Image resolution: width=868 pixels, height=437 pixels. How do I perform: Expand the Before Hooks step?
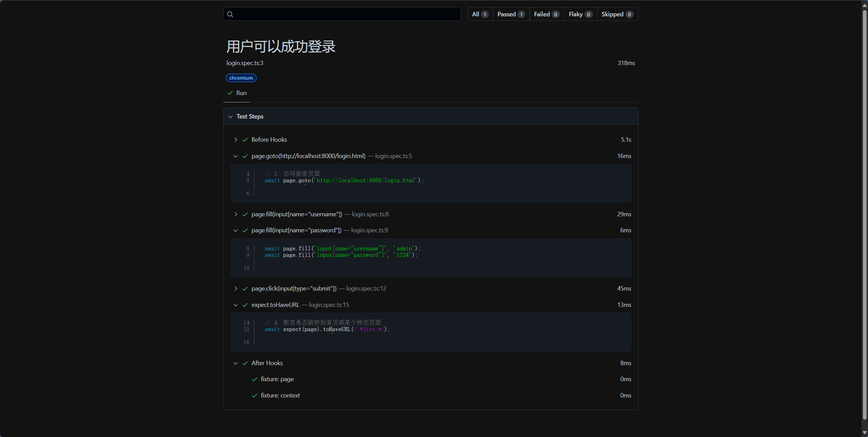(x=236, y=140)
